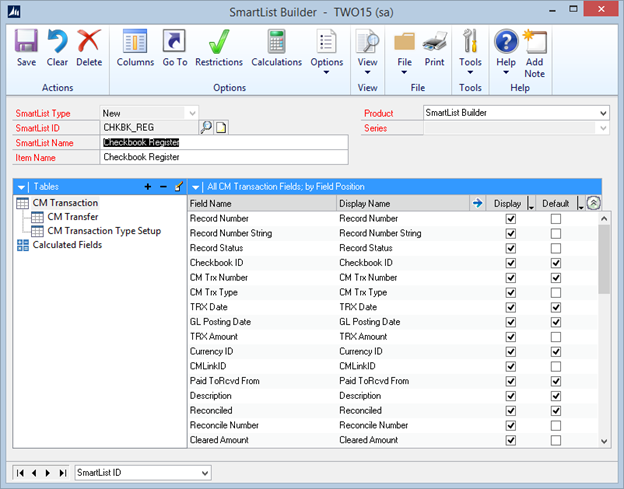This screenshot has height=489, width=624.
Task: Uncheck Display for Description
Action: click(511, 396)
